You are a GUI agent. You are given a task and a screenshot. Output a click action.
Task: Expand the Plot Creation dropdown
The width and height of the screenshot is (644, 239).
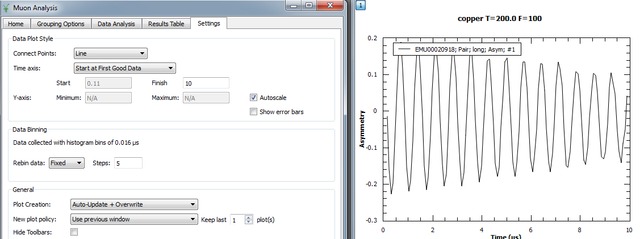click(134, 204)
